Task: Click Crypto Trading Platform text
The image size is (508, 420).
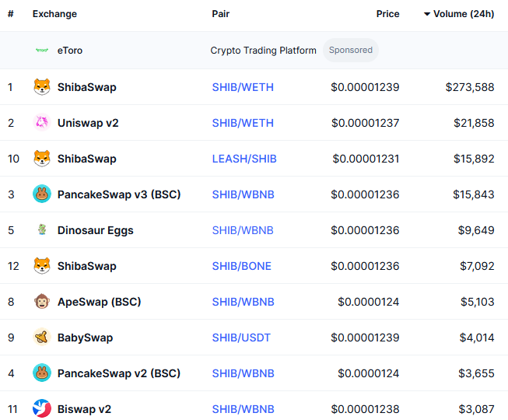Action: [263, 51]
